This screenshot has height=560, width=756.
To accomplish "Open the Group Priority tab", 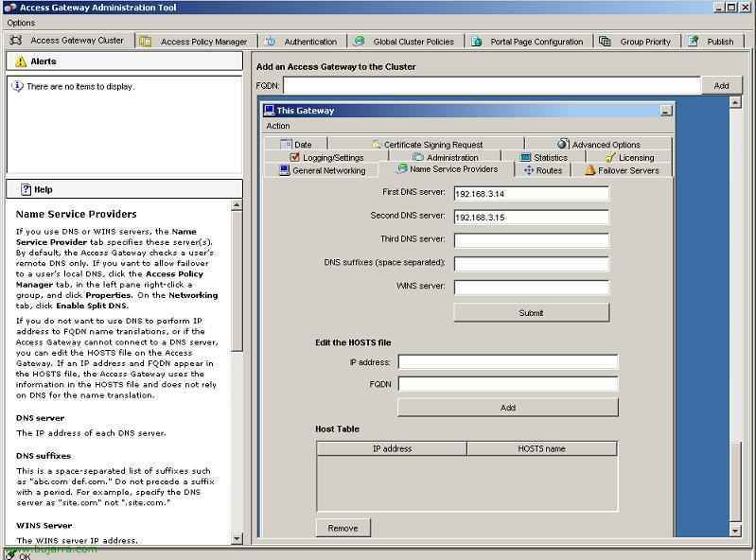I will 638,42.
